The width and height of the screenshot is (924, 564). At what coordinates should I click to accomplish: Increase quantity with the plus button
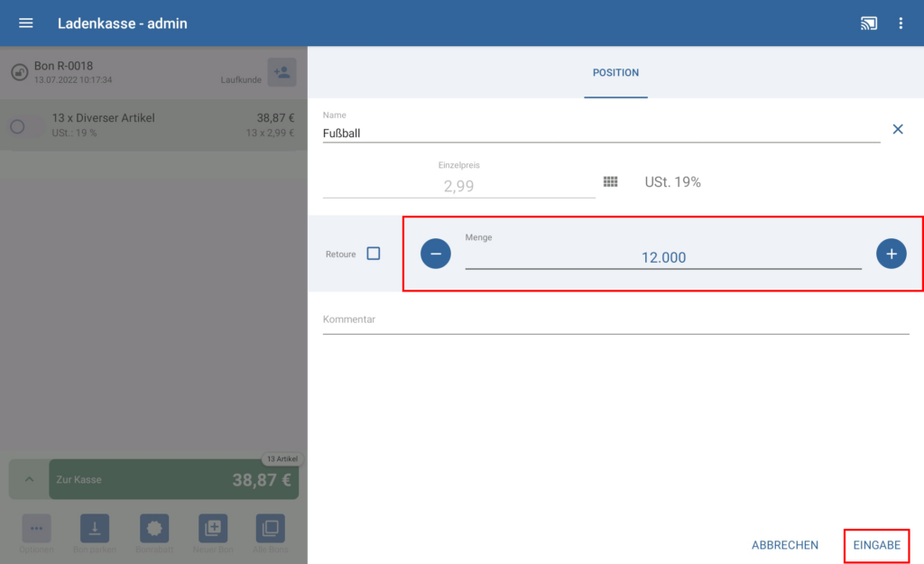point(891,254)
